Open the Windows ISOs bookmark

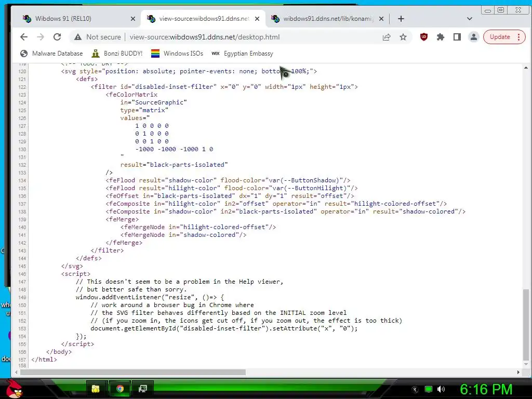click(177, 54)
